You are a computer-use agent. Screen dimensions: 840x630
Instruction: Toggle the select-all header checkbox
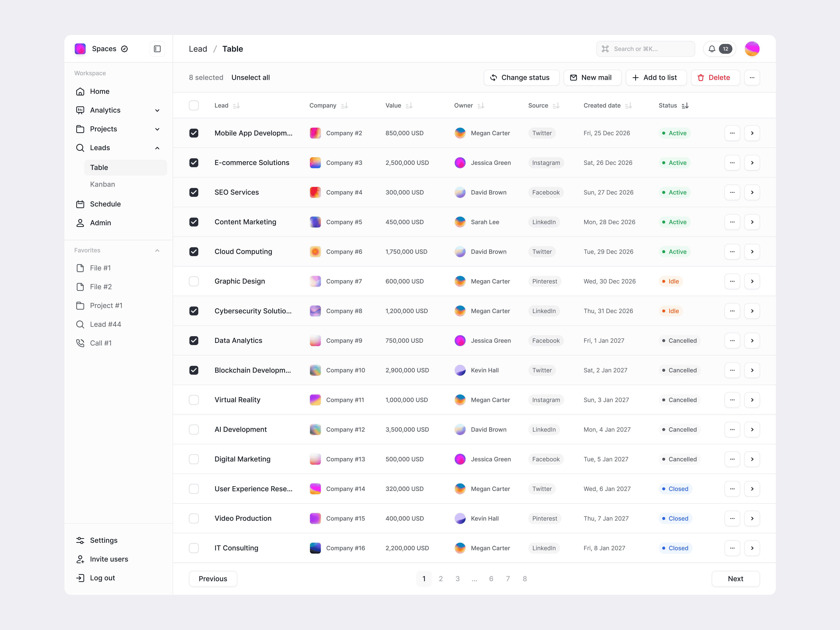tap(194, 106)
